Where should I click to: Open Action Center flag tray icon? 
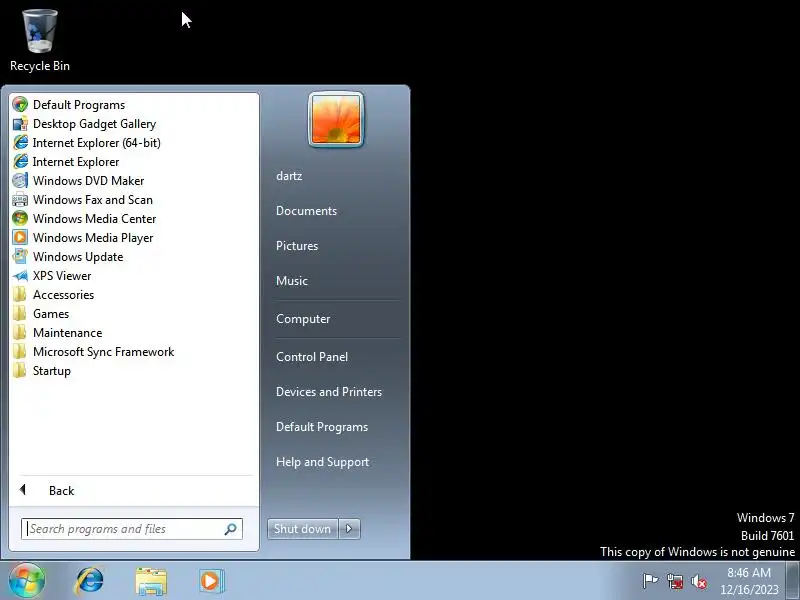click(650, 581)
